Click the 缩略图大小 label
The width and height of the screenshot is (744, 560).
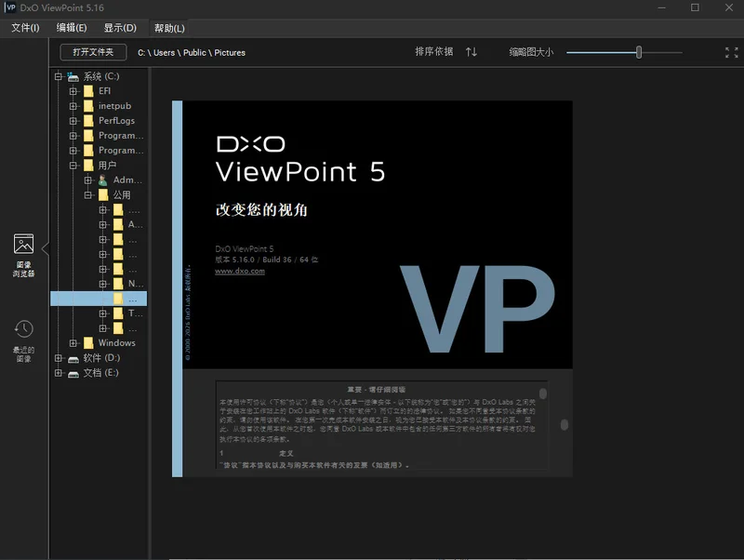531,52
